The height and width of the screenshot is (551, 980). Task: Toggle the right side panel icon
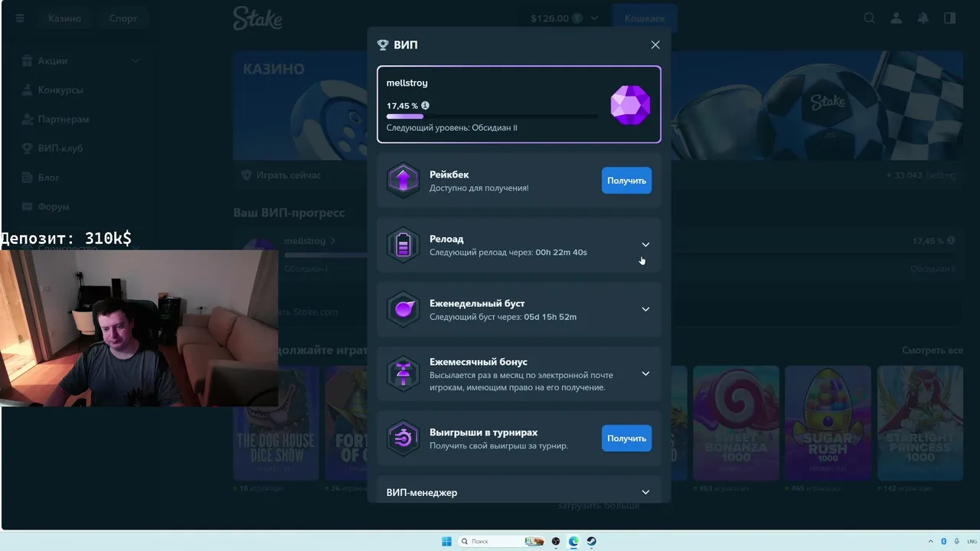950,18
